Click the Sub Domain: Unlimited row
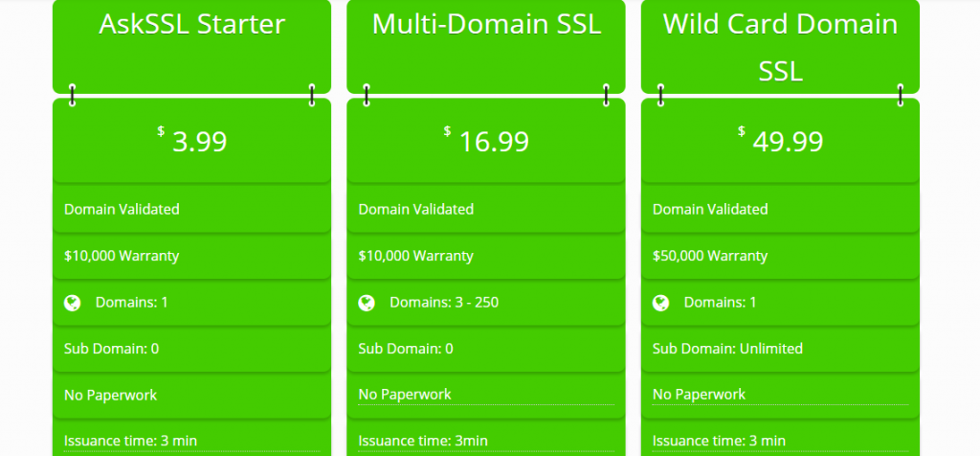Viewport: 980px width, 456px height. (780, 349)
